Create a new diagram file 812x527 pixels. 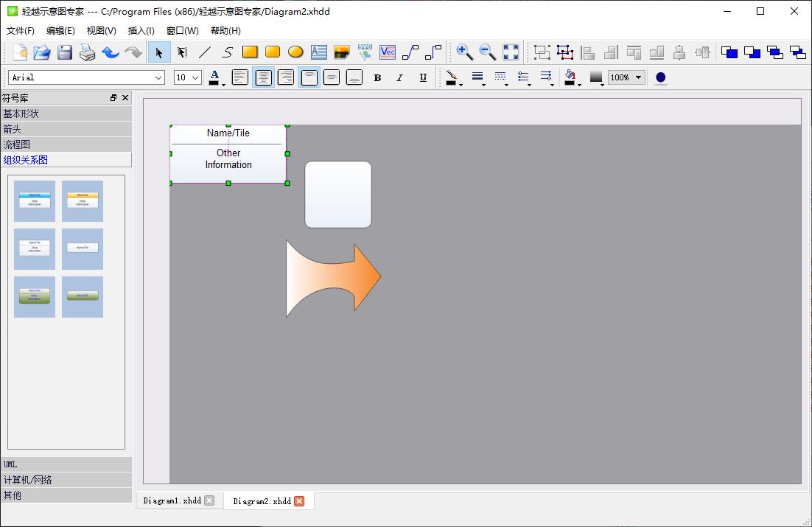click(20, 52)
